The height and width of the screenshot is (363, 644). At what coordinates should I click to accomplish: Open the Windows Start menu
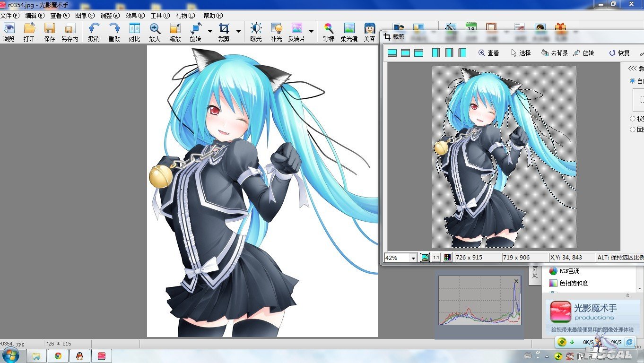(10, 355)
